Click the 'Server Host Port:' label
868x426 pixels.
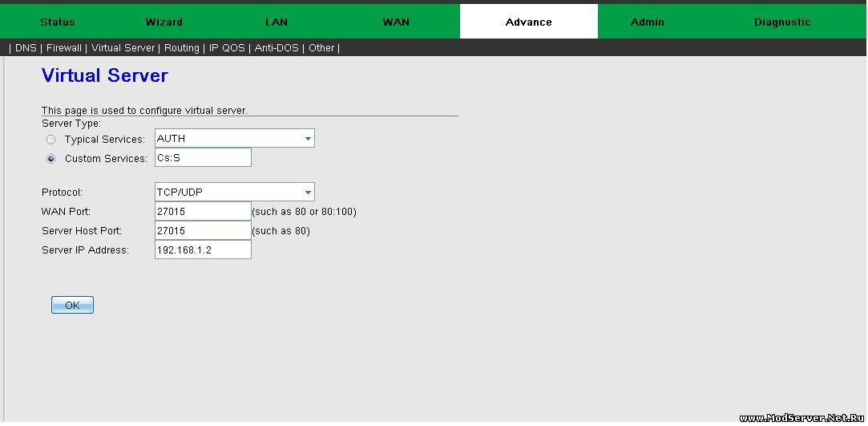(82, 230)
